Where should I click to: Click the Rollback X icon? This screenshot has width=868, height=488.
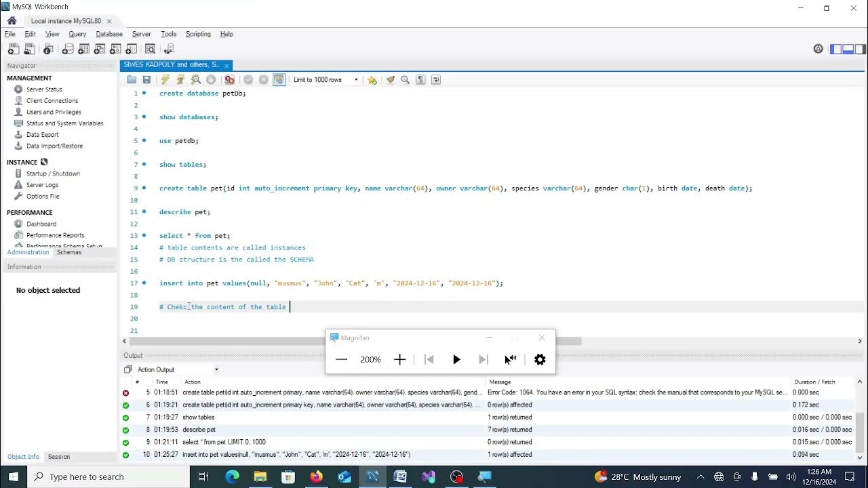pos(264,80)
